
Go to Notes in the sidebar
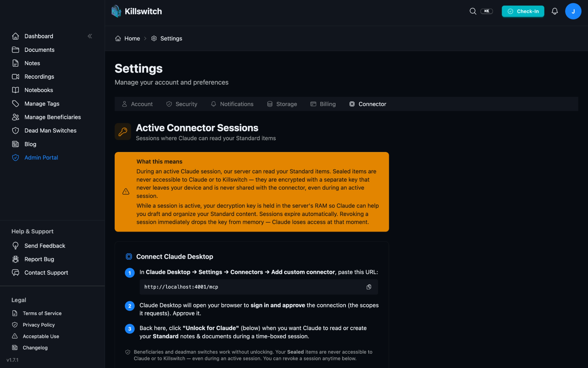point(32,63)
